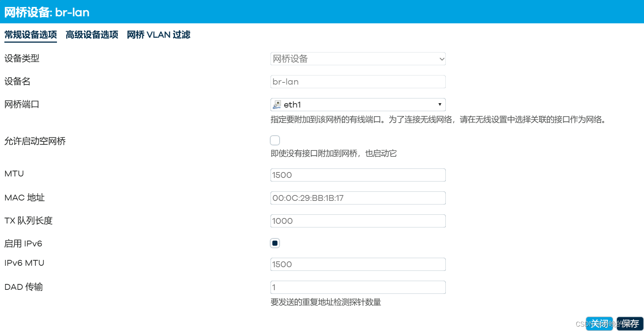This screenshot has height=331, width=644.
Task: Select the IPv6 MTU input field
Action: 357,264
